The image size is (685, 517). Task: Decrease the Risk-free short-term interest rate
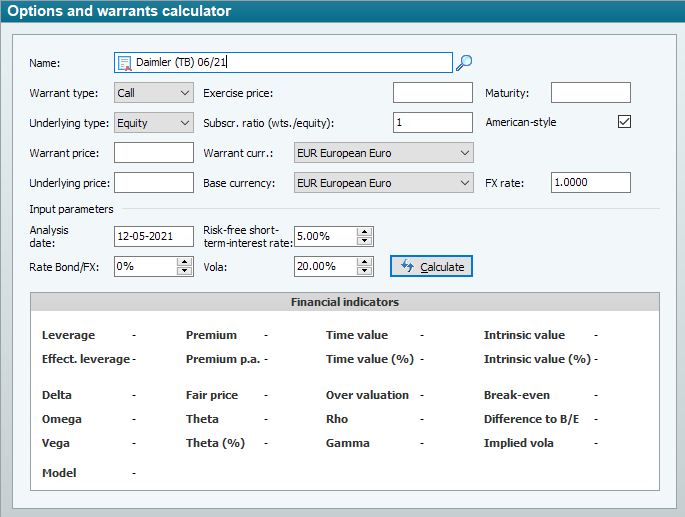(x=364, y=241)
